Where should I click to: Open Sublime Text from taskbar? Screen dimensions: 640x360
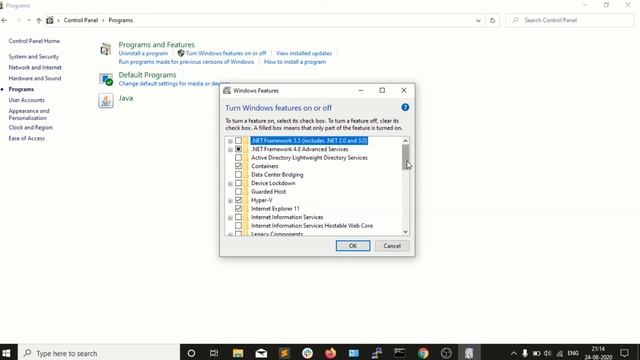tap(284, 353)
